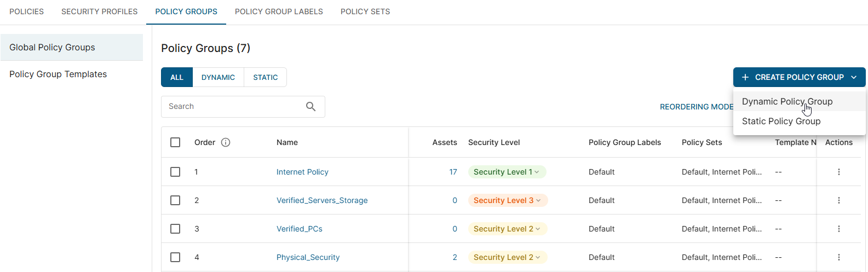Screen dimensions: 868x272
Task: Open the Security Profiles tab
Action: [x=99, y=11]
